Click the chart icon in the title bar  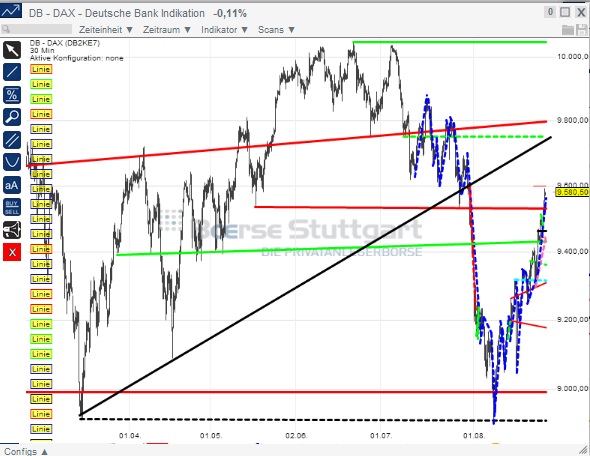pos(11,11)
